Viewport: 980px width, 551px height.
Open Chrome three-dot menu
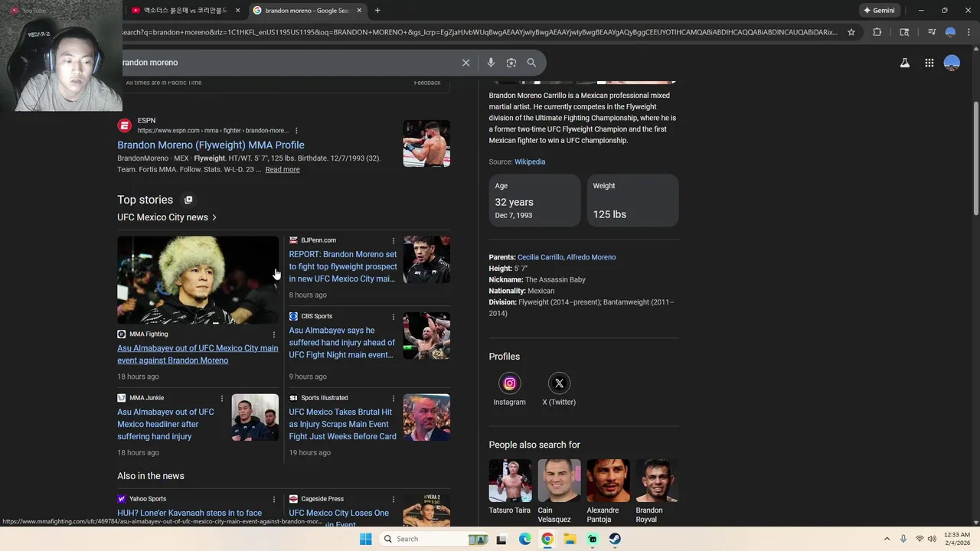point(969,32)
